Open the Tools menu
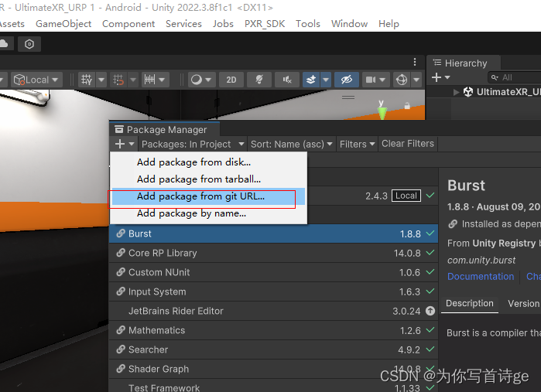Viewport: 541px width, 392px height. pyautogui.click(x=308, y=24)
